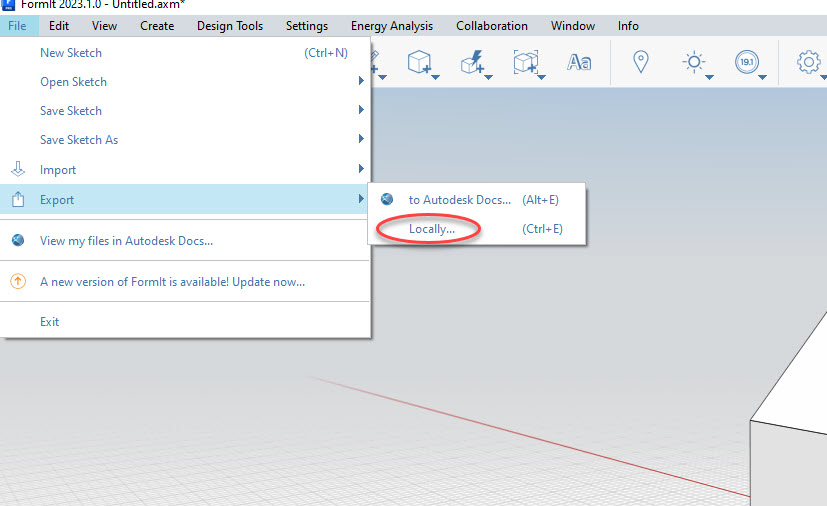Select the 3D box primitive tool
The height and width of the screenshot is (506, 827).
tap(419, 62)
